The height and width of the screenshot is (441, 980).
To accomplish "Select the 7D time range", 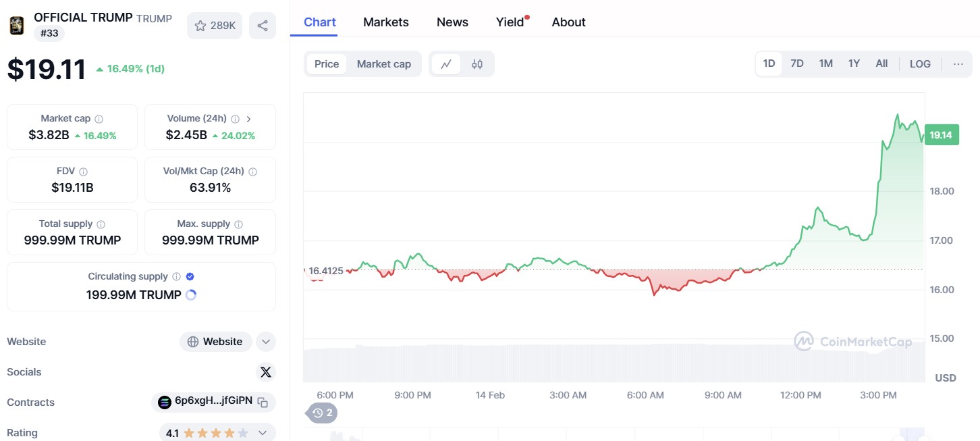I will [797, 63].
